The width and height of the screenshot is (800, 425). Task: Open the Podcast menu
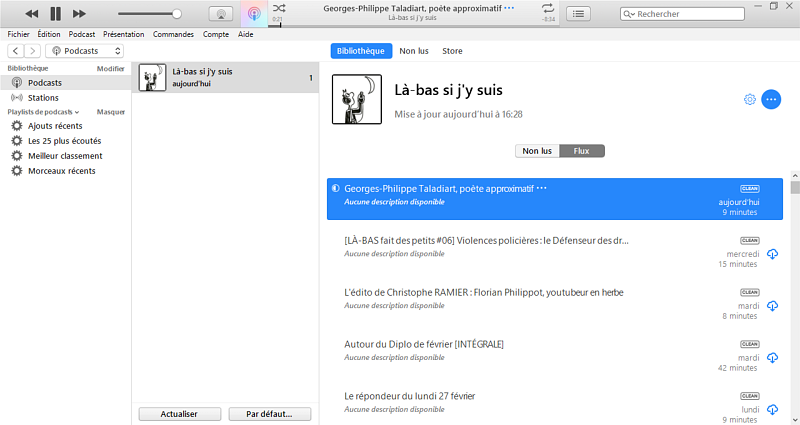click(x=82, y=34)
